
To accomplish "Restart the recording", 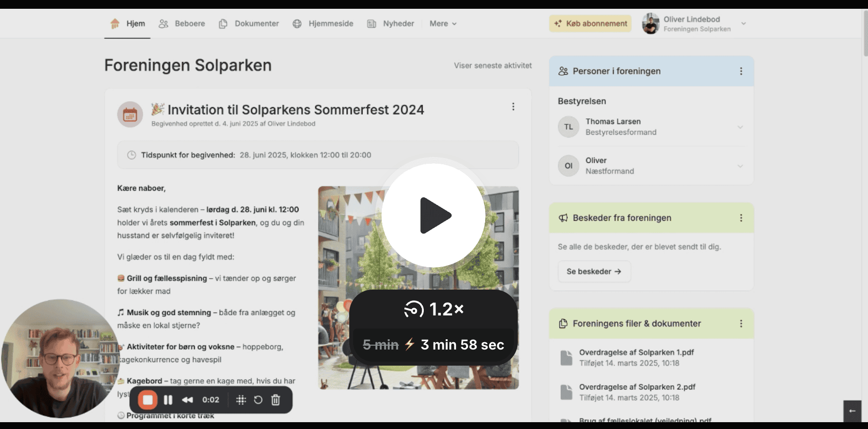I will [x=258, y=400].
